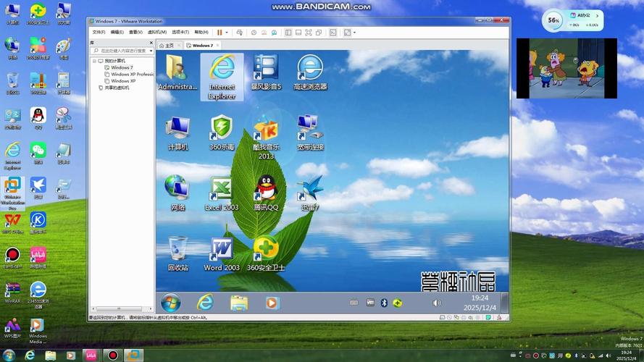Enter full screen mode via the toolbar icon

tap(309, 33)
